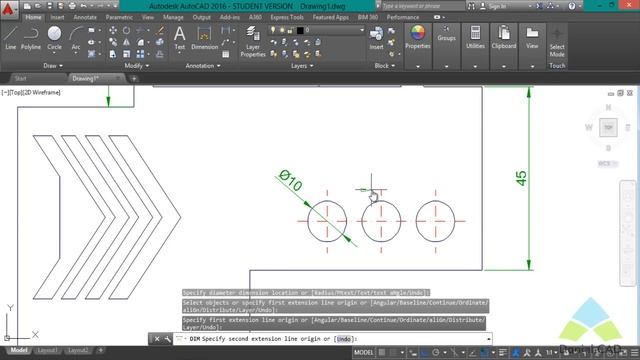
Task: Toggle layer on/off lightbulb icon
Action: point(273,30)
